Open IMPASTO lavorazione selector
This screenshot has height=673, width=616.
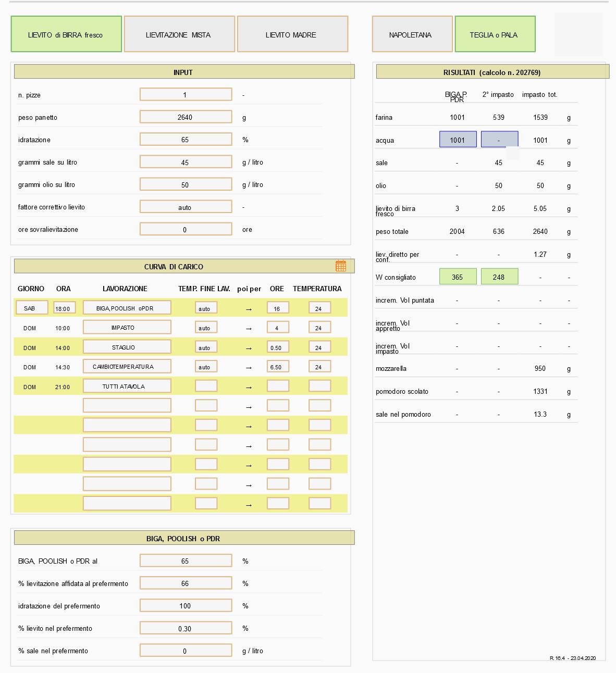[127, 327]
